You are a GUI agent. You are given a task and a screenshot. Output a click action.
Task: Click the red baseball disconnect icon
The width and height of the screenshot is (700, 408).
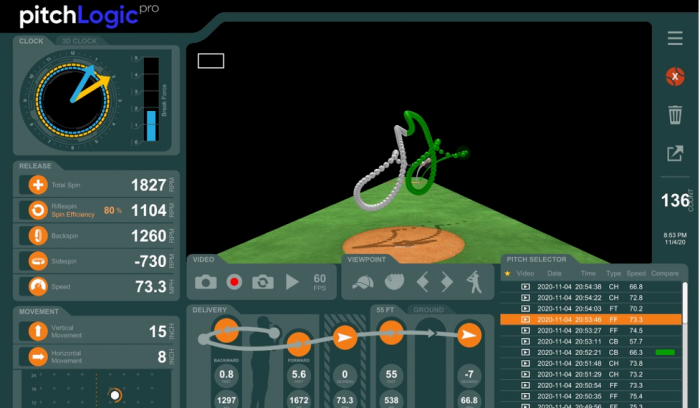point(675,76)
